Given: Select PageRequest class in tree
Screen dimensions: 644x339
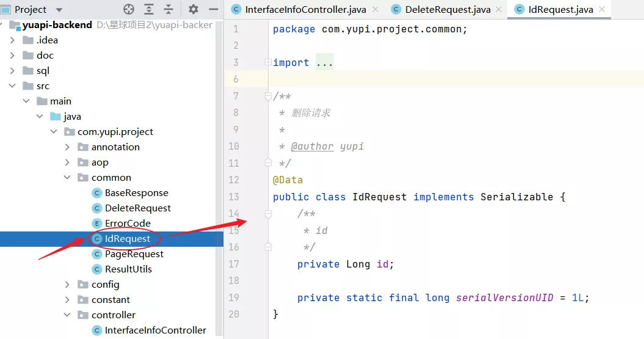Looking at the screenshot, I should (134, 254).
